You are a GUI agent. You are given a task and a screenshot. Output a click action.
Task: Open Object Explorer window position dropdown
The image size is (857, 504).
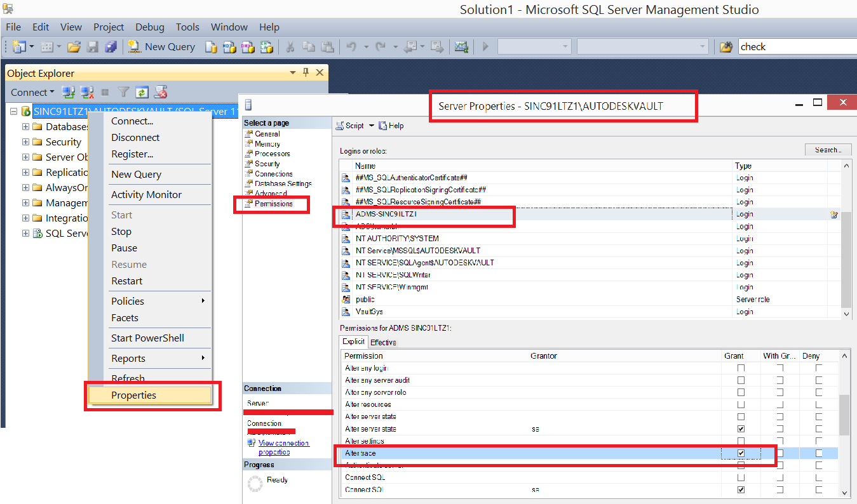coord(292,72)
